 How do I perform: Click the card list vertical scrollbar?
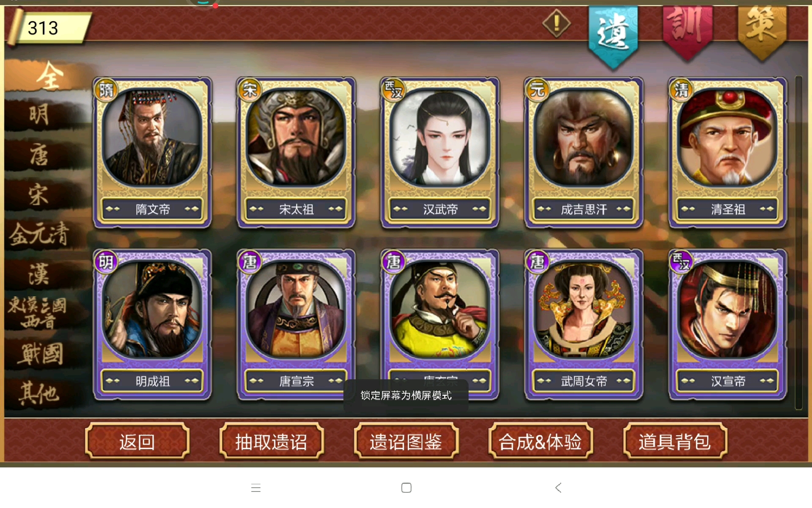click(798, 243)
